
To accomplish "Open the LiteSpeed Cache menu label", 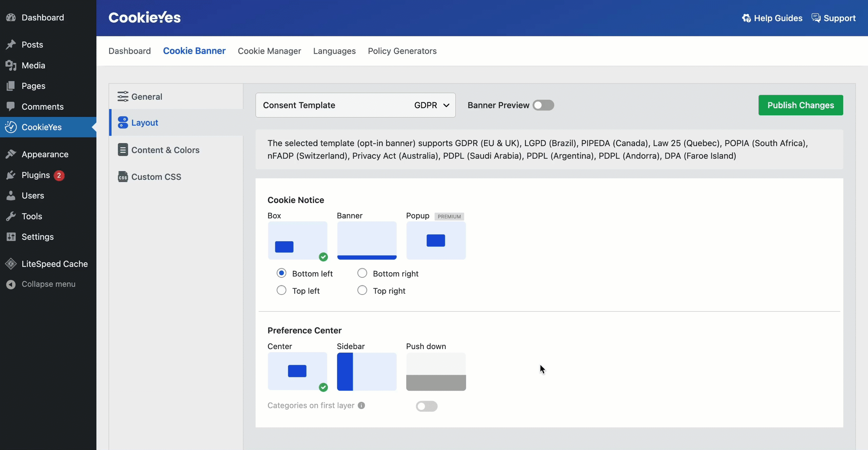I will [55, 264].
